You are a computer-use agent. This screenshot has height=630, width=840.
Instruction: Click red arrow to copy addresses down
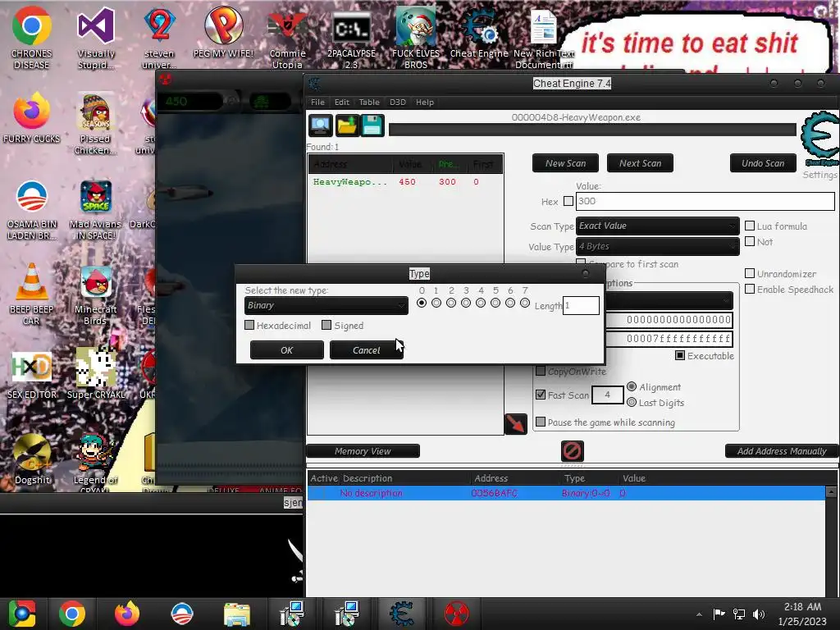click(x=515, y=424)
